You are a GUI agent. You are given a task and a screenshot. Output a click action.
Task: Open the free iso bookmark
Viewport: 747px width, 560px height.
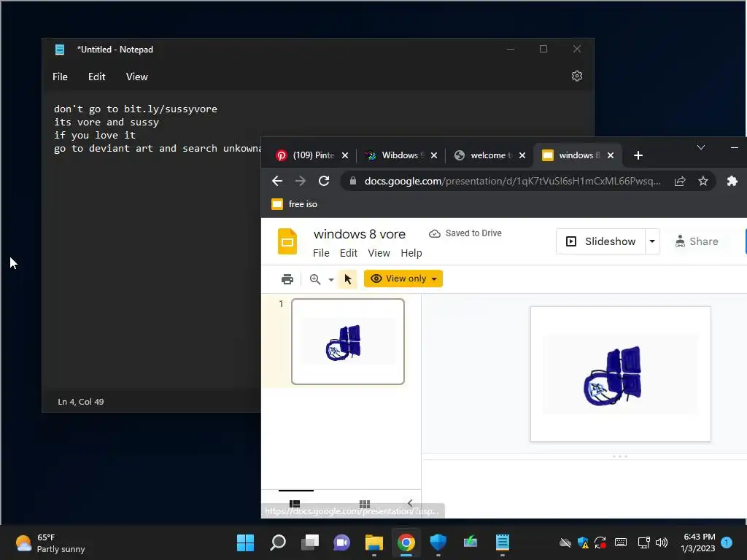[x=295, y=204]
